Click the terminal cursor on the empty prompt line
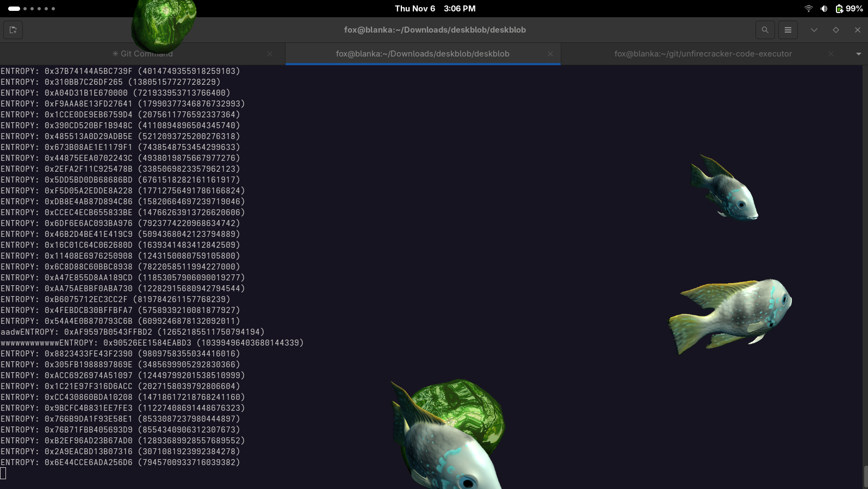The height and width of the screenshot is (489, 868). [3, 473]
